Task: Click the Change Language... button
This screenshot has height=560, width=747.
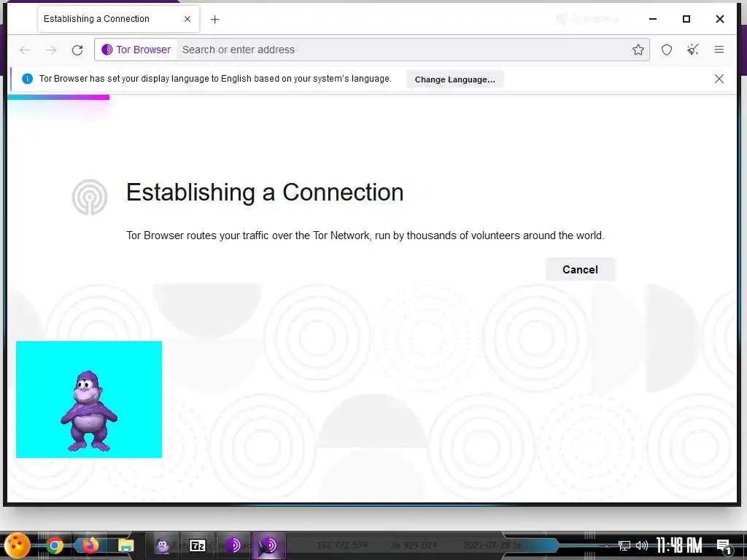Action: click(x=455, y=79)
